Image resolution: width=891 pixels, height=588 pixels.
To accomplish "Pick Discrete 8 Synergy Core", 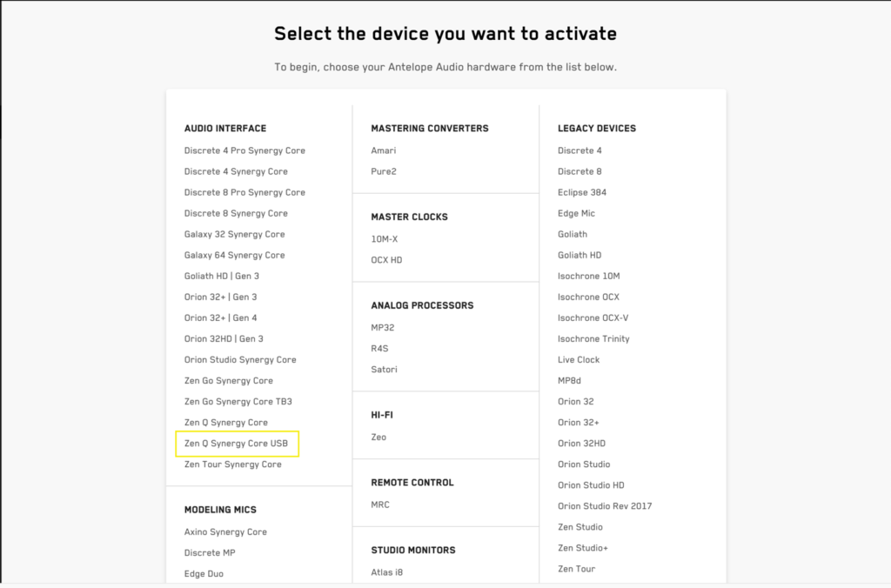I will point(236,214).
